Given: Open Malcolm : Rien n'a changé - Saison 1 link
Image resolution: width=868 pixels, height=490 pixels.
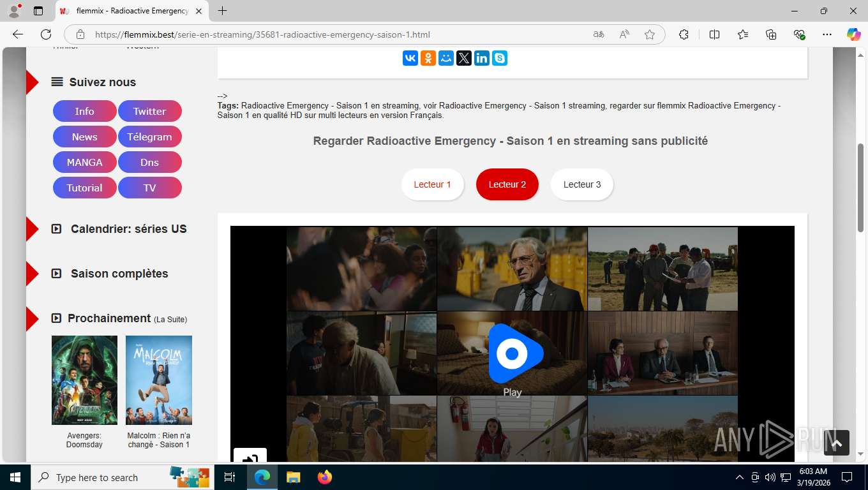Looking at the screenshot, I should coord(159,440).
